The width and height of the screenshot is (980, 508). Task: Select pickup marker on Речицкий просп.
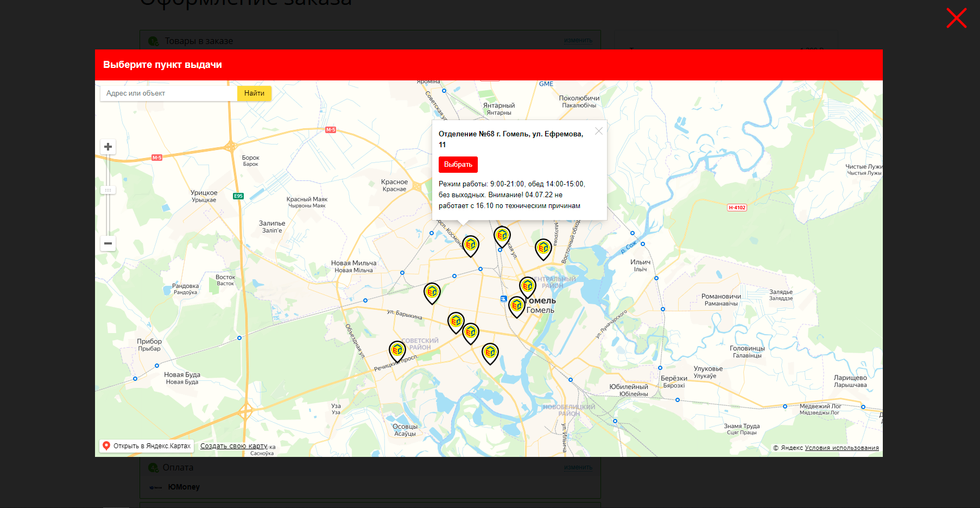(397, 350)
